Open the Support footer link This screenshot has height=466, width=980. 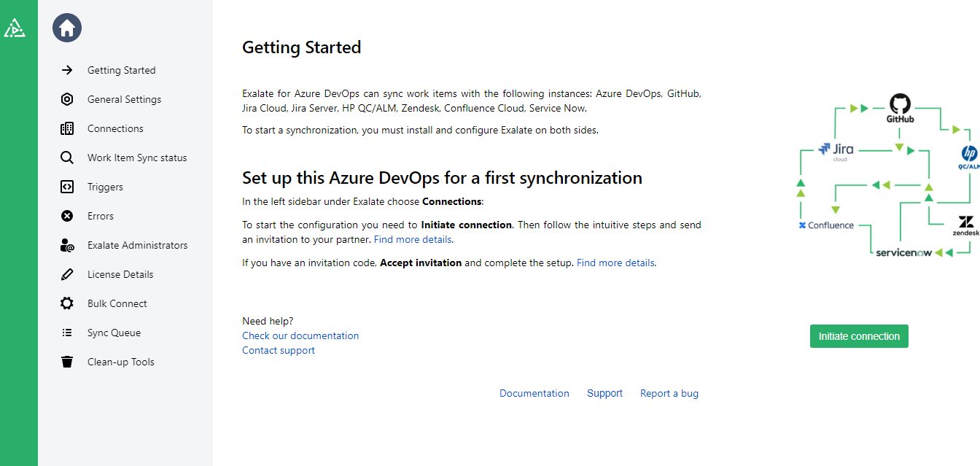[604, 393]
